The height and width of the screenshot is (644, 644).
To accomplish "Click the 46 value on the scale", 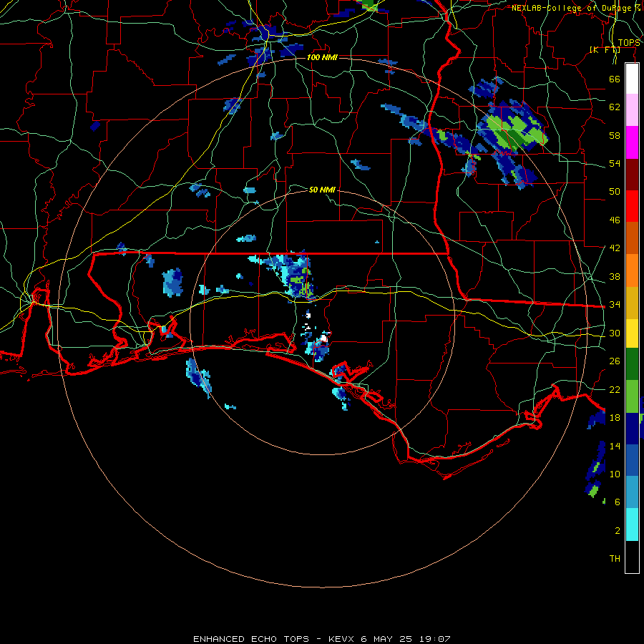I will 615,220.
